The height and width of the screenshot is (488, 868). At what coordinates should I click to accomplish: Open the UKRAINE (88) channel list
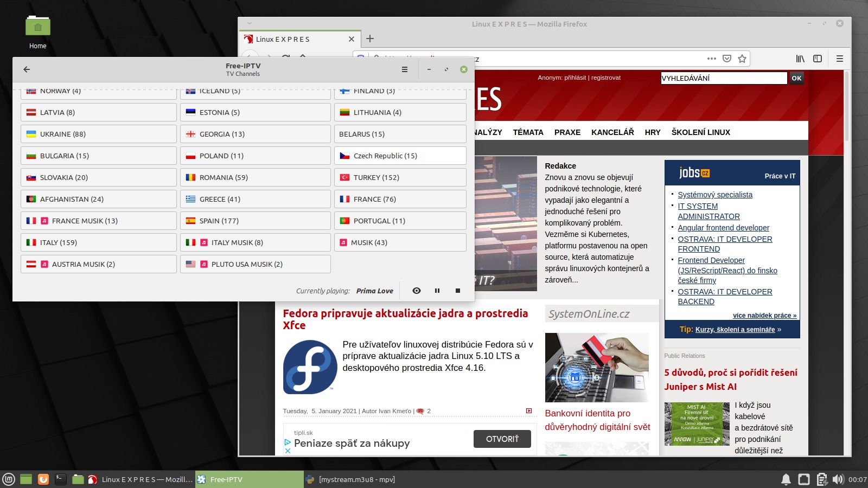[98, 134]
